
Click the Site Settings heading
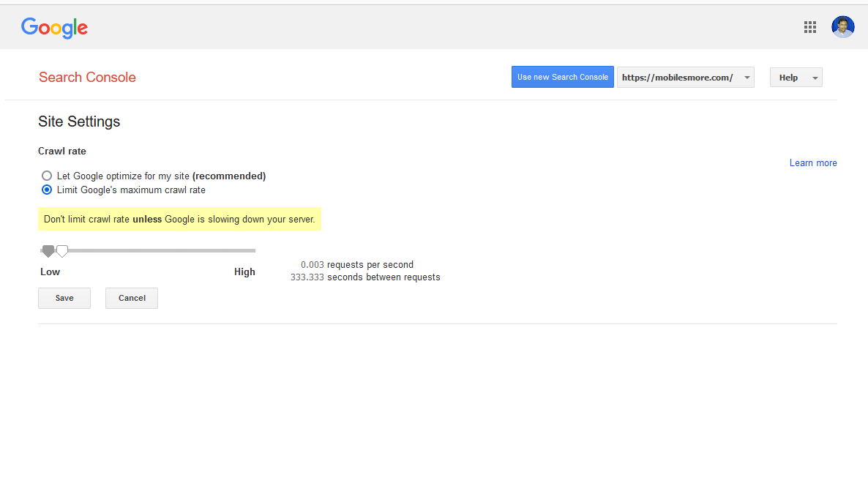point(79,121)
